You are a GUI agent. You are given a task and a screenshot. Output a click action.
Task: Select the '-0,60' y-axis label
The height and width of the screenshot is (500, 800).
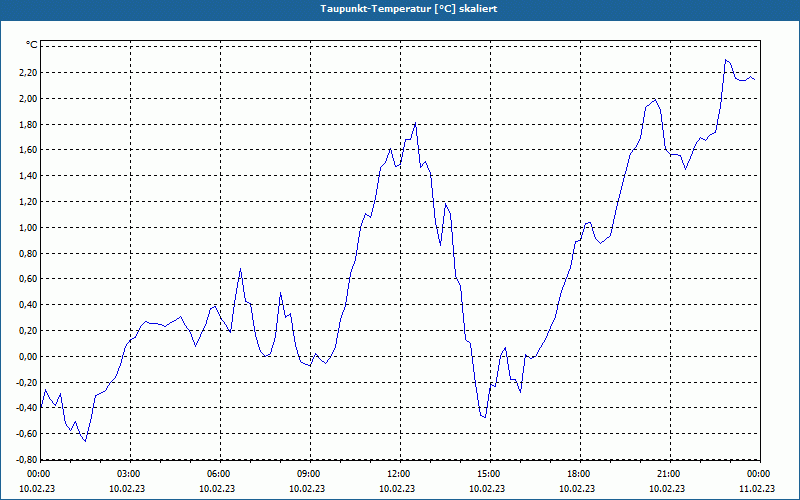[x=28, y=434]
